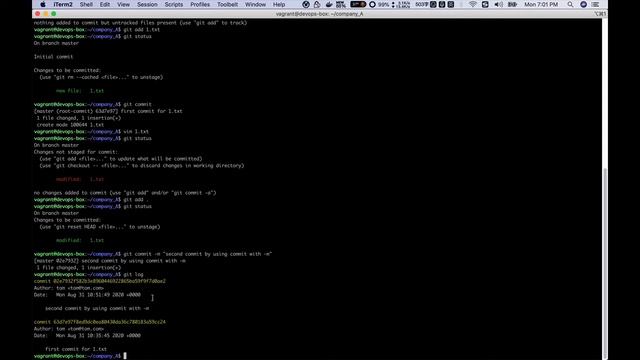This screenshot has width=640, height=360.
Task: Open the Window menu
Action: [256, 4]
